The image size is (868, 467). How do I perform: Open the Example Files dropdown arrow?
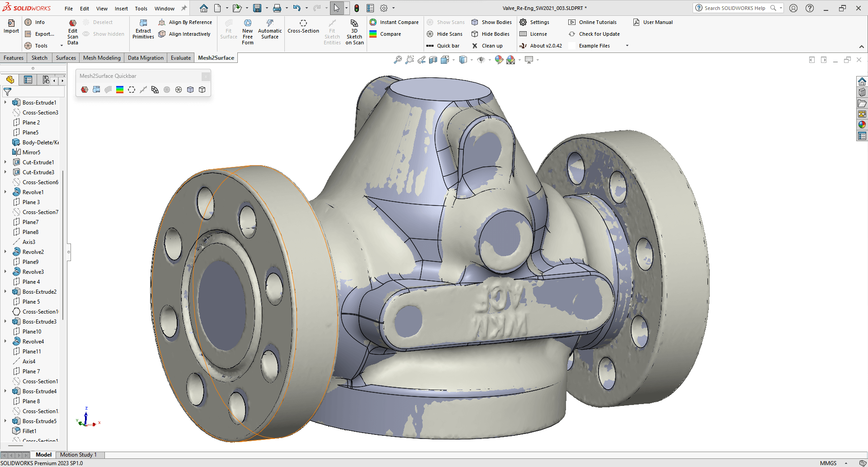point(627,46)
